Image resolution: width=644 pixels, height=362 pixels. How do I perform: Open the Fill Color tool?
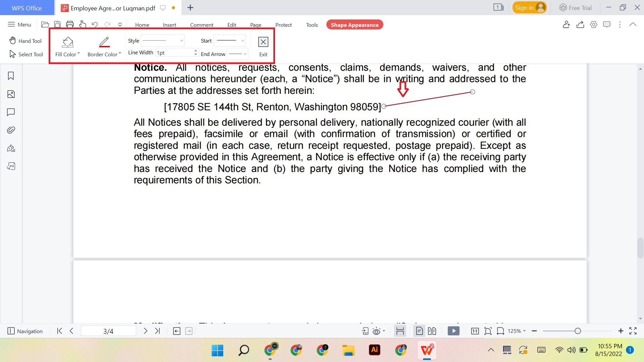[67, 46]
